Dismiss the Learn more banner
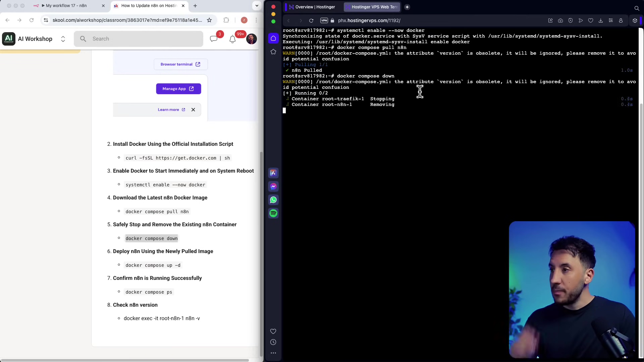 coord(193,110)
